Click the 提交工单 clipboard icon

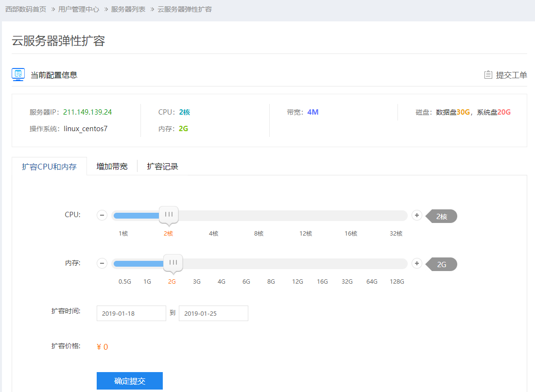click(488, 75)
